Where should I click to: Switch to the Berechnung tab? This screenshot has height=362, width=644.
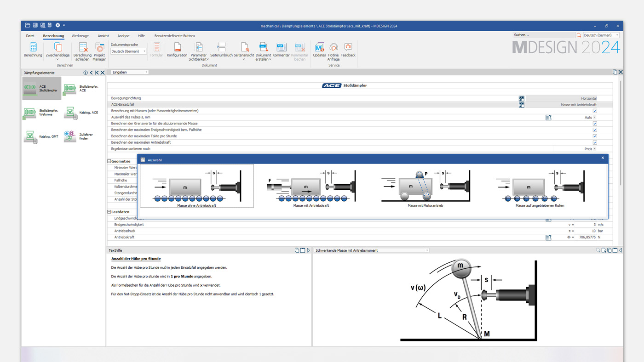(53, 36)
